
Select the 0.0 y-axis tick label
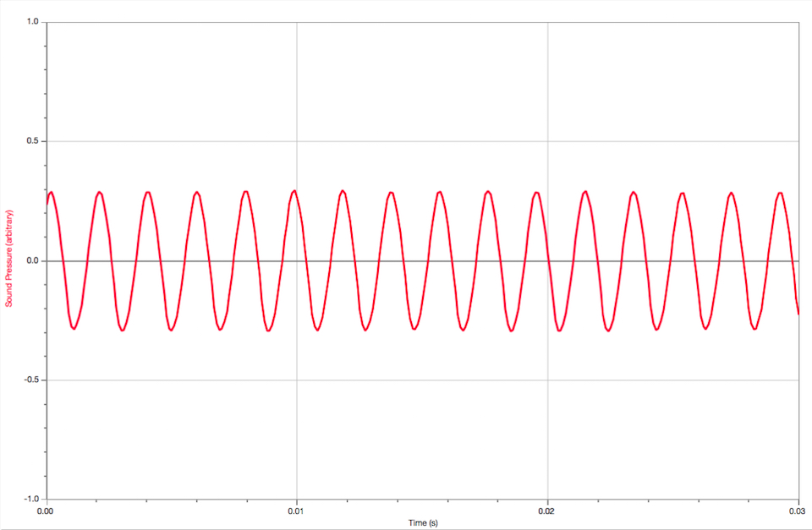32,260
